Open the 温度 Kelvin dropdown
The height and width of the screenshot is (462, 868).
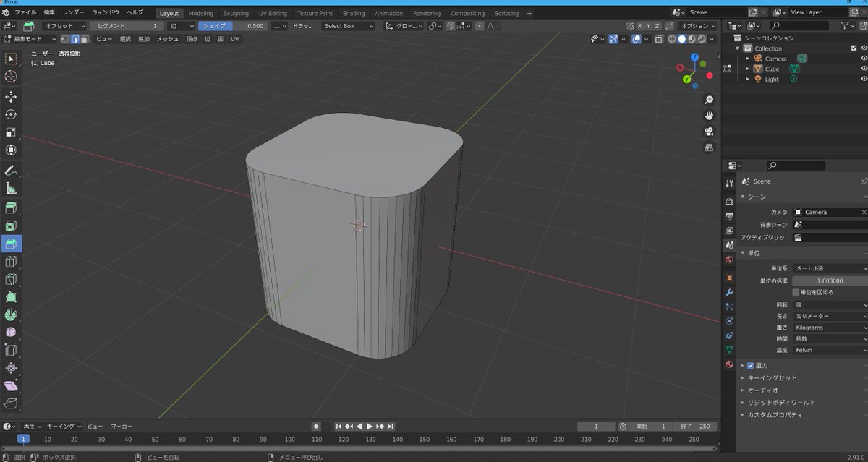[830, 350]
